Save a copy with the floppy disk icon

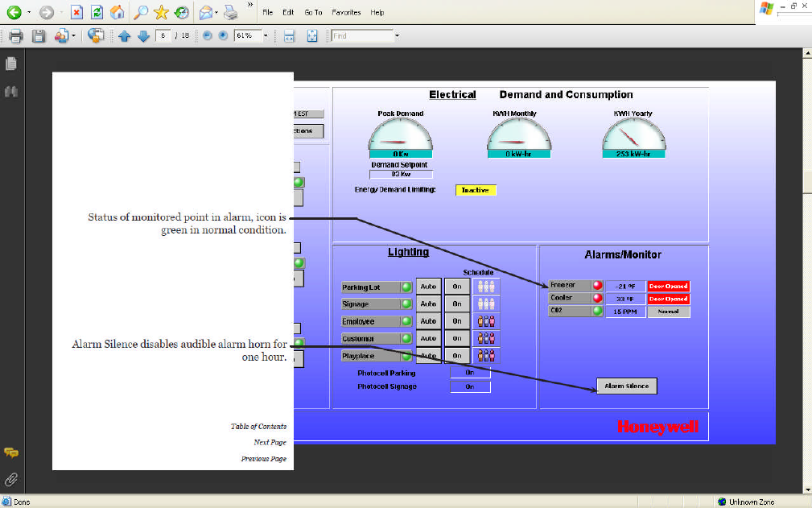[x=38, y=36]
